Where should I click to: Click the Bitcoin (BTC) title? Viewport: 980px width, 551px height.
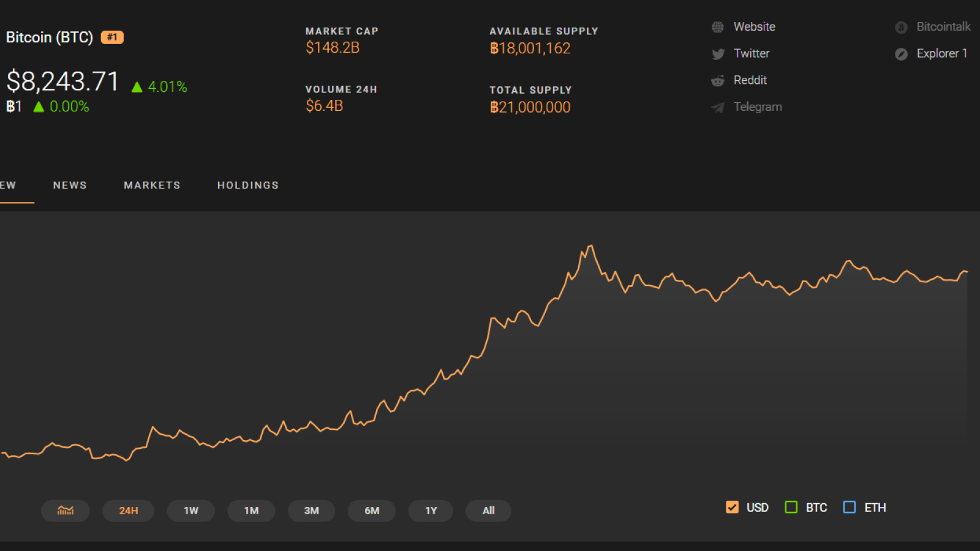(50, 37)
